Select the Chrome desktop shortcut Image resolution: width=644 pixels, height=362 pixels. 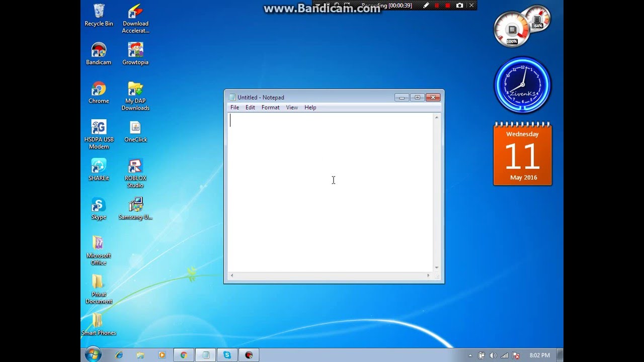[x=99, y=93]
